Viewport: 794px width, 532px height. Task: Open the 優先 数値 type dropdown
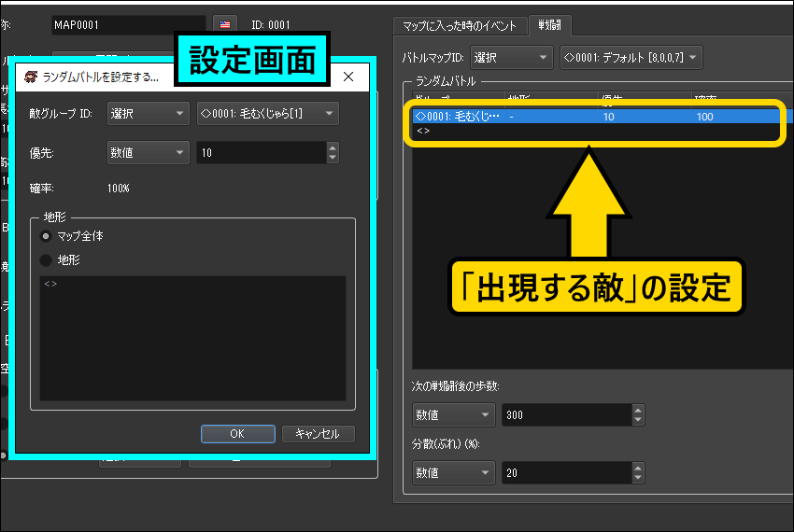148,152
